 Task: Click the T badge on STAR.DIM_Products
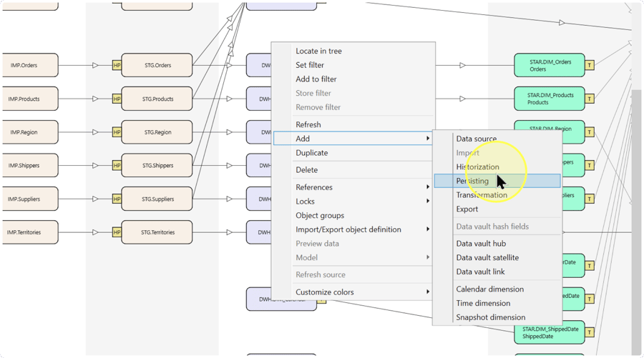(x=590, y=99)
